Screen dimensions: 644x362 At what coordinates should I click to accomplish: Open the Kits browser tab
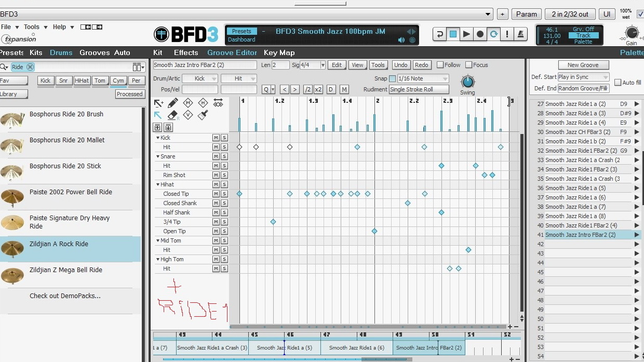(x=36, y=52)
